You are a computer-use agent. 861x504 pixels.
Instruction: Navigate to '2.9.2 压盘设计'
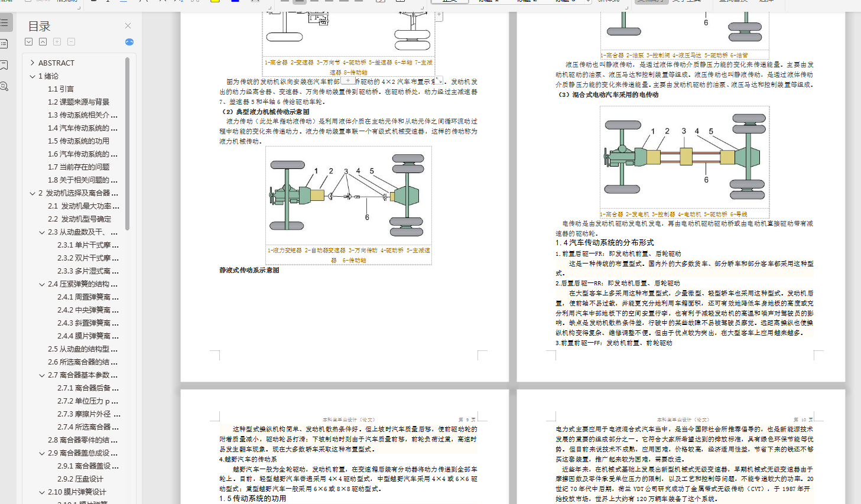[x=80, y=479]
